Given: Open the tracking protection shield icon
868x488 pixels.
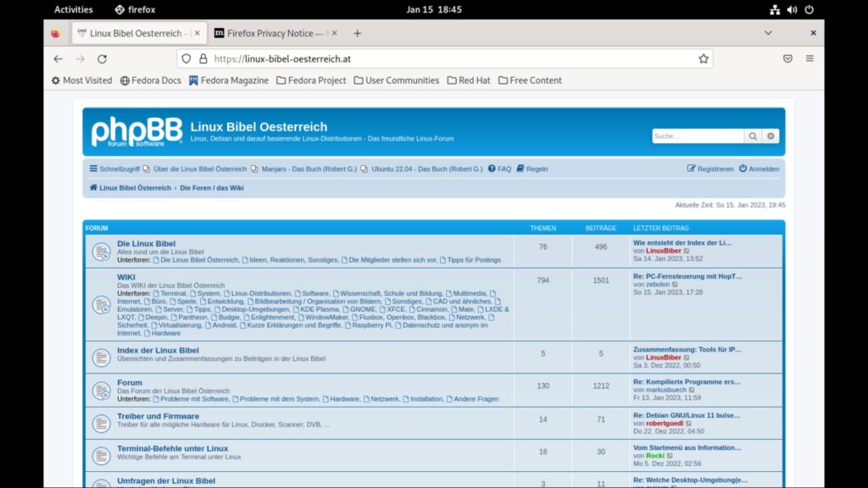Looking at the screenshot, I should (x=186, y=58).
